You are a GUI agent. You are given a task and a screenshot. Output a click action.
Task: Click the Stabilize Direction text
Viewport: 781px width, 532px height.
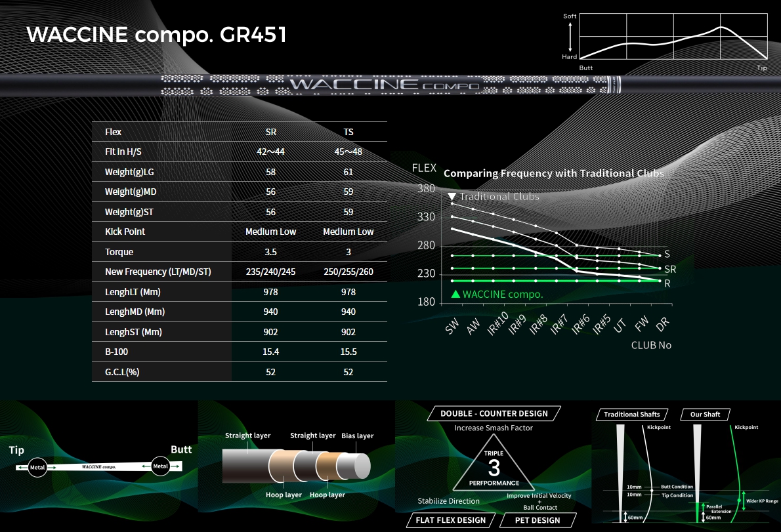coord(448,501)
